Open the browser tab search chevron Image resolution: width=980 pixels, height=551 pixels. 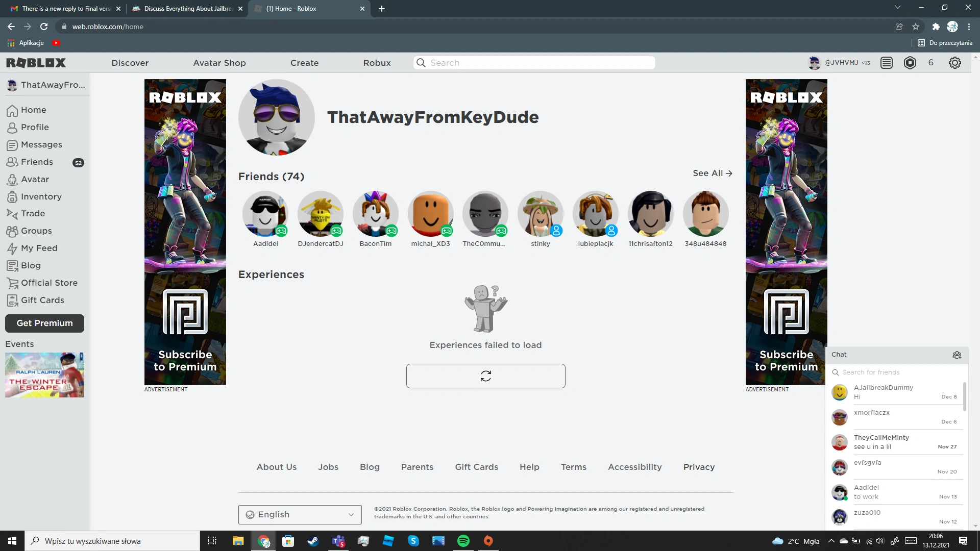897,8
